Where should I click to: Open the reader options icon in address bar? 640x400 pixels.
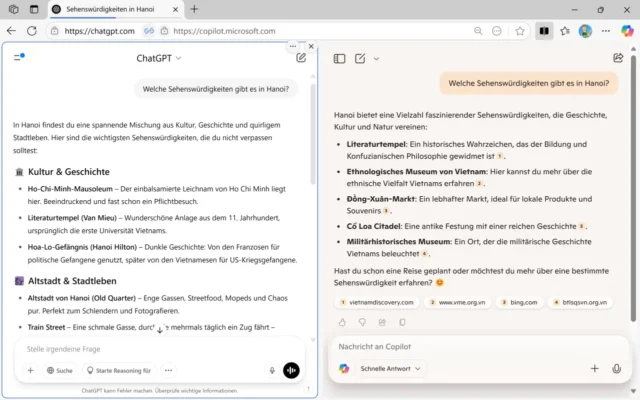click(x=496, y=31)
